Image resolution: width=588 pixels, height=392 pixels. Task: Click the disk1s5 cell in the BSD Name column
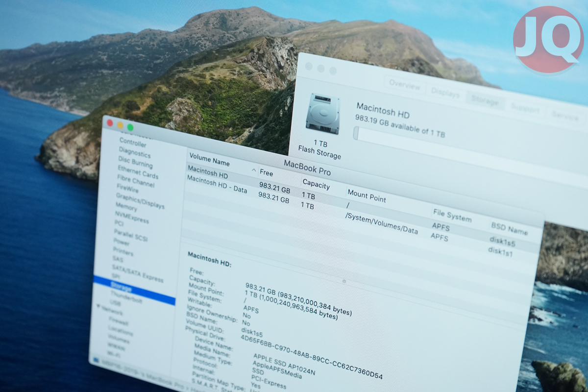[502, 241]
